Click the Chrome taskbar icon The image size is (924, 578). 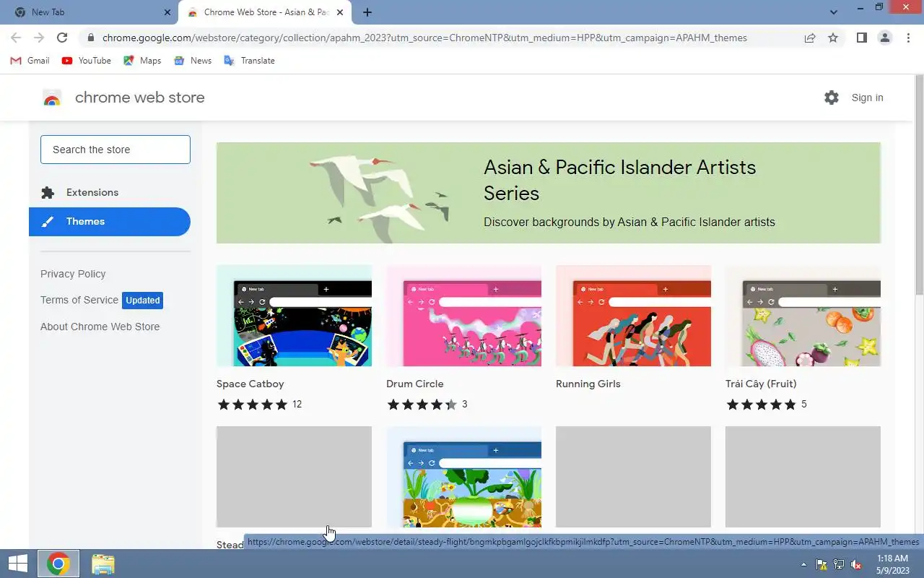(58, 564)
